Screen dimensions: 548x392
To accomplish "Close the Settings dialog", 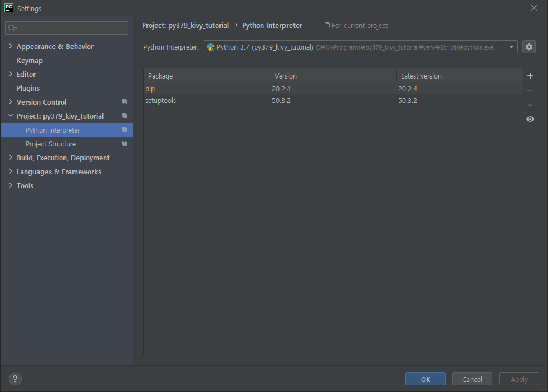I will (534, 8).
